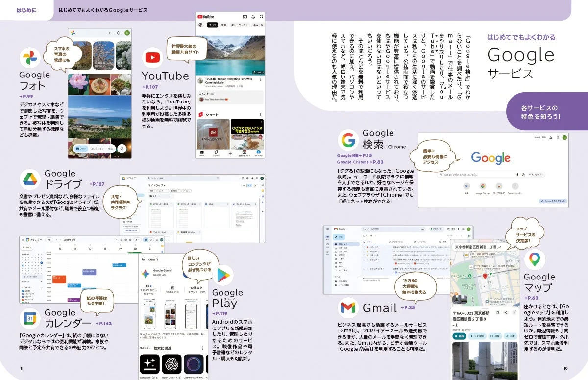Tap the ナビ開始 button in Maps
The height and width of the screenshot is (380, 588).
pos(477,336)
